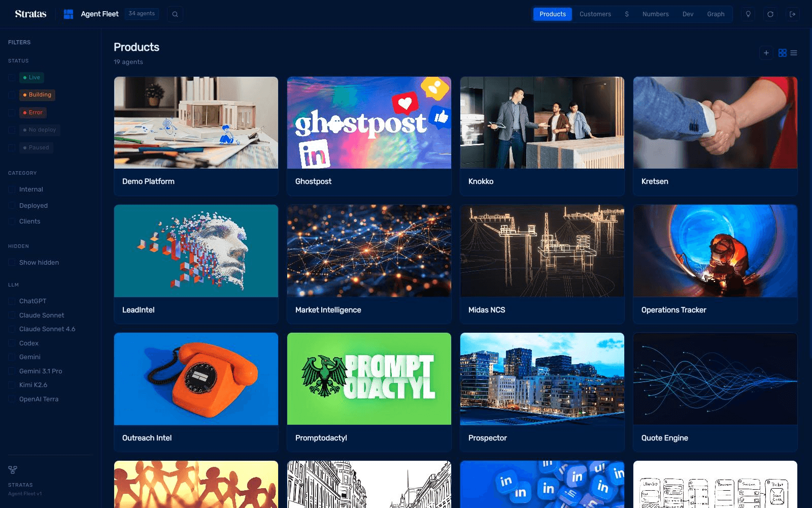Open the search icon in header
The height and width of the screenshot is (508, 812).
(175, 14)
